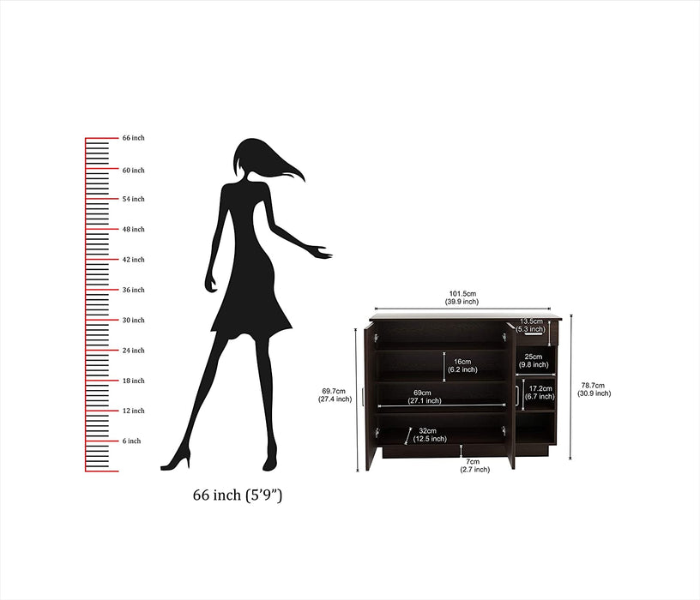Select the 16cm shelf spacing label
This screenshot has height=600, width=700.
pos(463,365)
